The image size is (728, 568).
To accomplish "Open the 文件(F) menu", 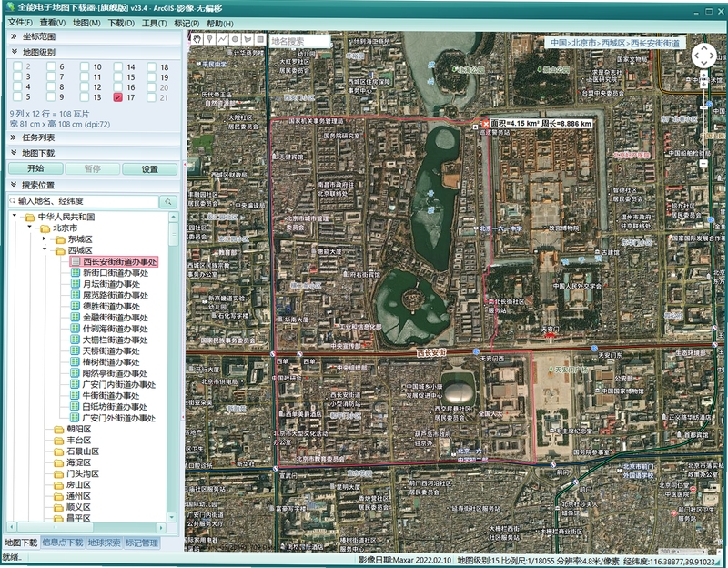I will click(x=20, y=23).
